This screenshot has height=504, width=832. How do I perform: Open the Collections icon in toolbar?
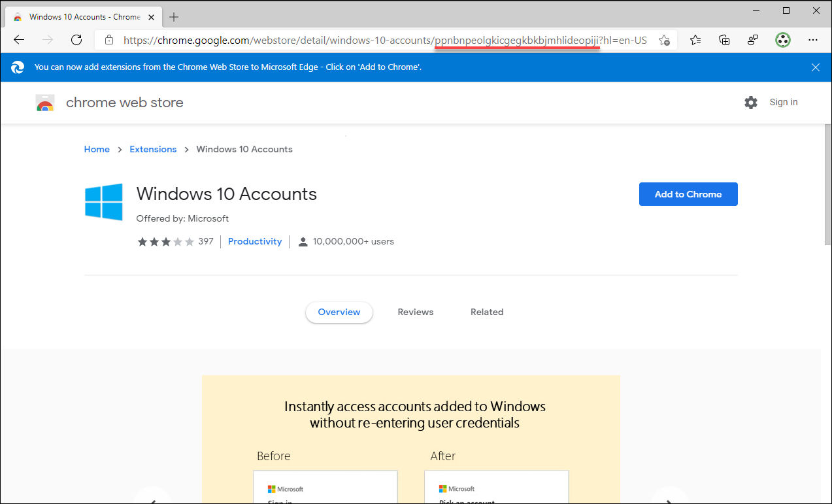pos(724,40)
